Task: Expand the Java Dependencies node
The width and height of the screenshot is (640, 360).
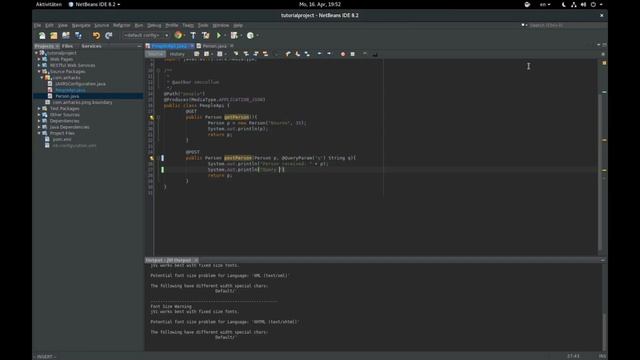Action: [x=39, y=127]
